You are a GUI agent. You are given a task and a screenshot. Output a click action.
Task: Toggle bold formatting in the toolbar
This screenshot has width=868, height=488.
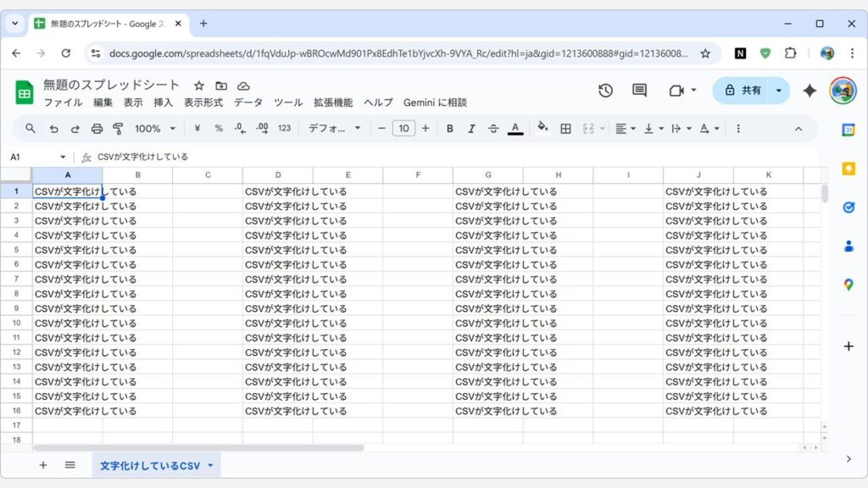pos(449,128)
